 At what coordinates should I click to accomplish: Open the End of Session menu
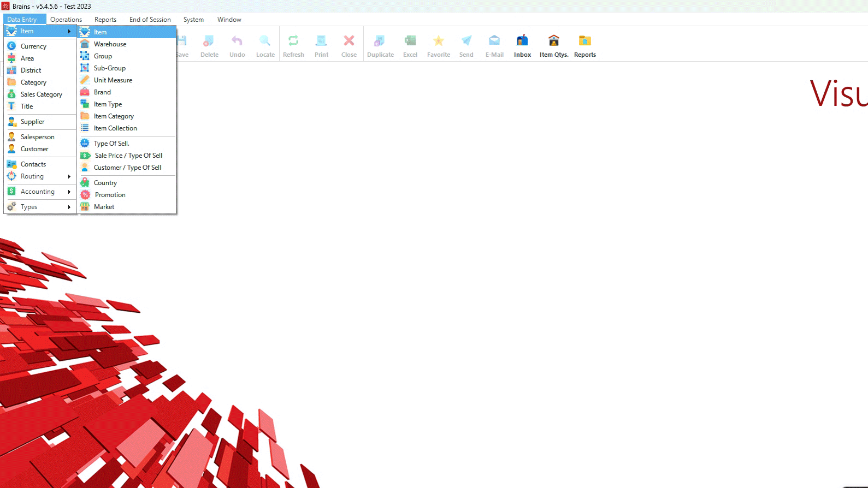pos(150,20)
